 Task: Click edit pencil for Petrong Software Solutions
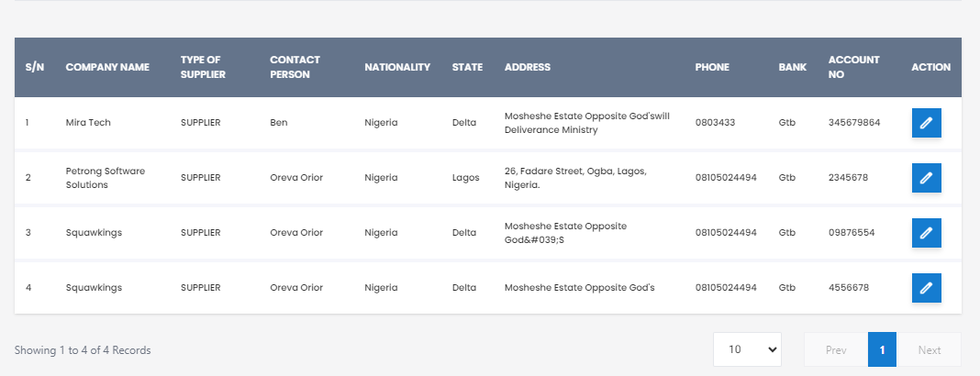[x=926, y=178]
